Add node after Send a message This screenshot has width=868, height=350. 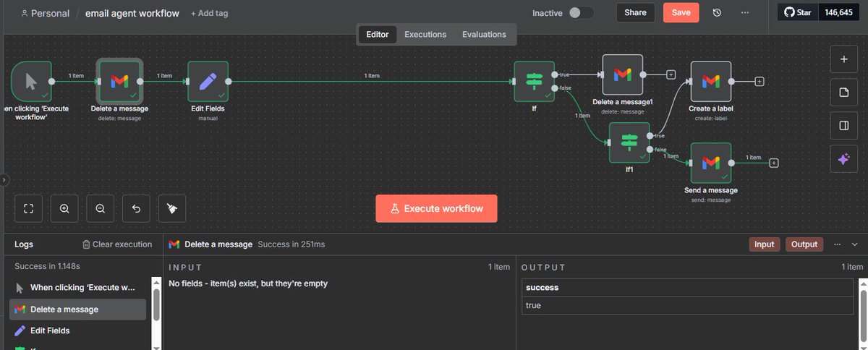tap(774, 163)
